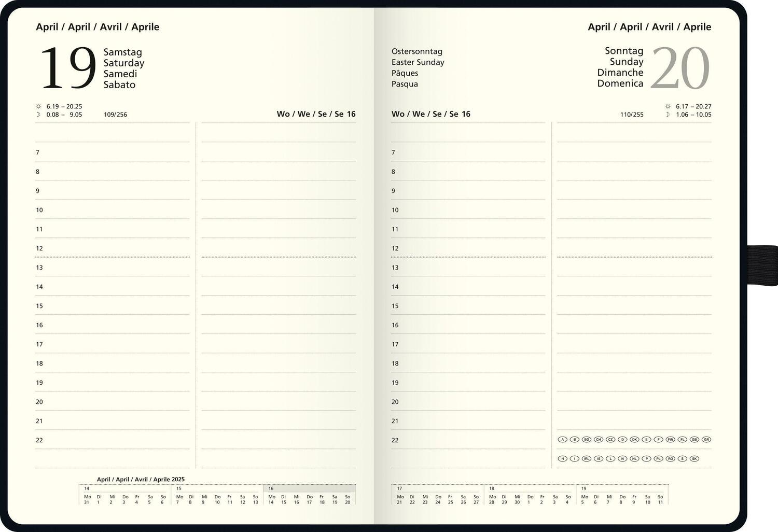Click the black elastic band closure
778x532 pixels.
click(762, 265)
